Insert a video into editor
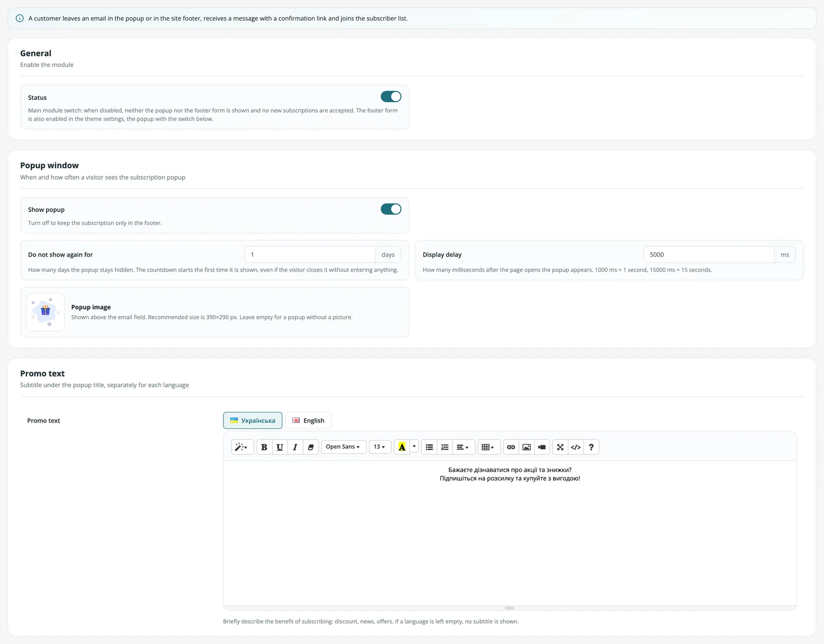Image resolution: width=824 pixels, height=644 pixels. [542, 447]
